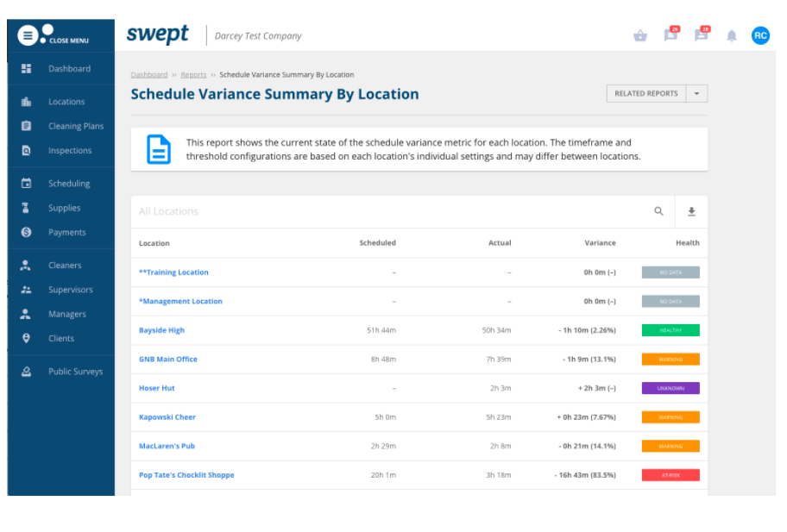Click the Clients pin icon
Image resolution: width=787 pixels, height=532 pixels.
point(26,339)
